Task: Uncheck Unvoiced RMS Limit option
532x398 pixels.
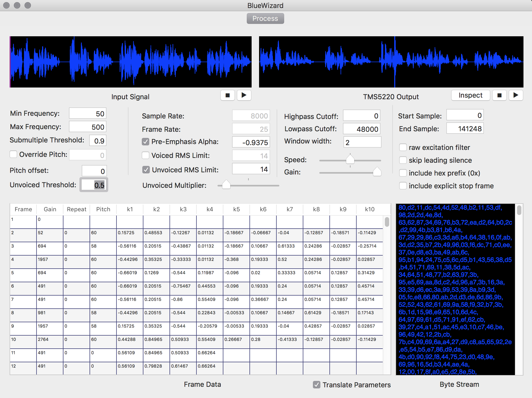Action: point(146,170)
